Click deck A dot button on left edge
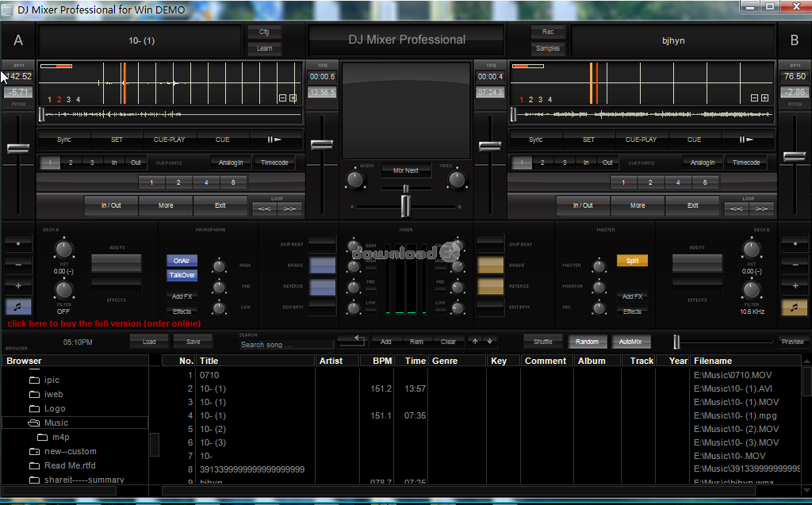 tap(18, 243)
